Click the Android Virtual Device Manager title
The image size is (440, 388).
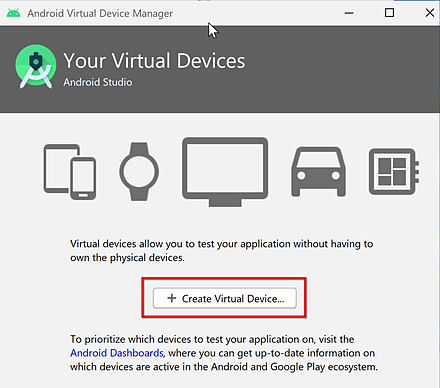[100, 13]
